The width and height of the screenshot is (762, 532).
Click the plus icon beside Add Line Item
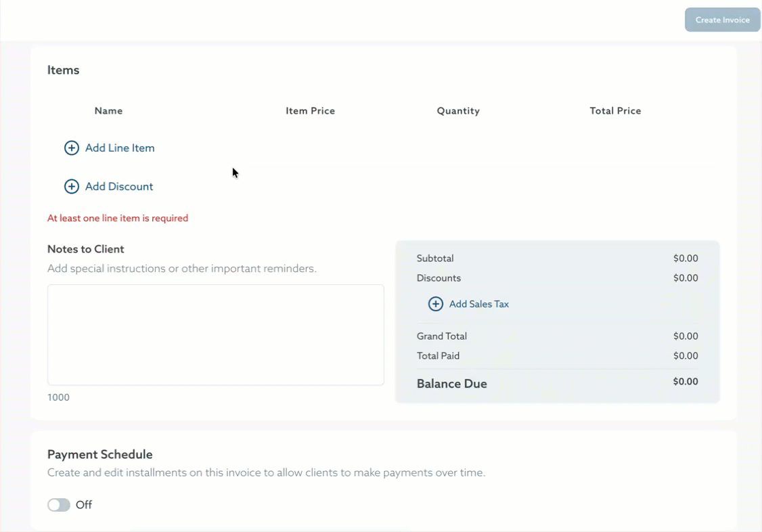coord(72,148)
